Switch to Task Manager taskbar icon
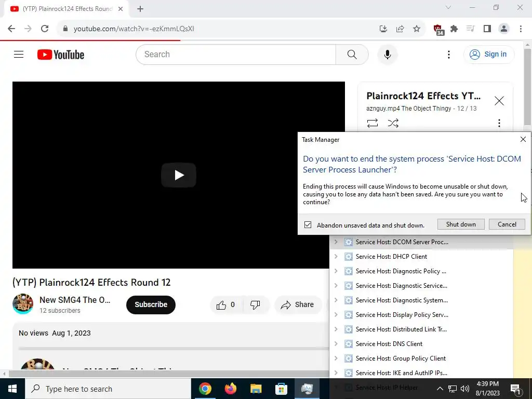Screen dimensions: 532x399 [x=307, y=389]
